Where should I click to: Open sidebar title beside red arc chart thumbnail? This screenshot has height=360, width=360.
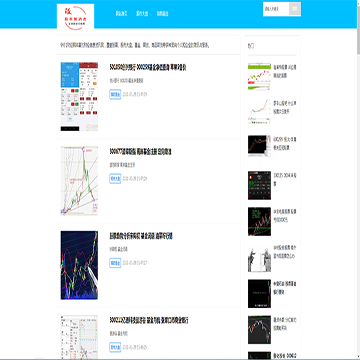click(x=285, y=324)
